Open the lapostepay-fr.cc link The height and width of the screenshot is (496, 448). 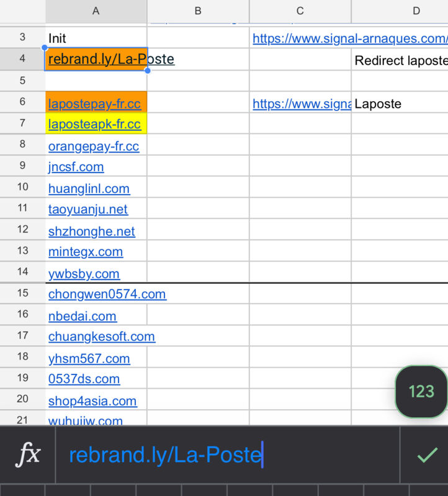pos(94,104)
